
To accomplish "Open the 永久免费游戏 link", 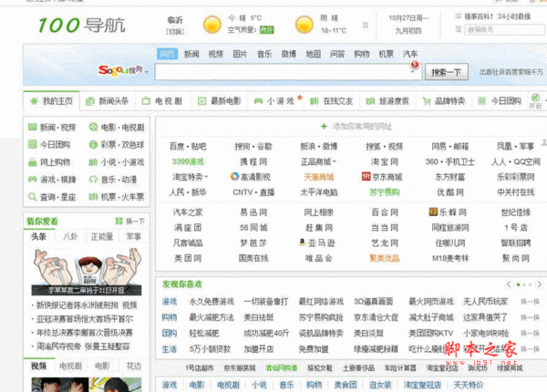I will 212,302.
